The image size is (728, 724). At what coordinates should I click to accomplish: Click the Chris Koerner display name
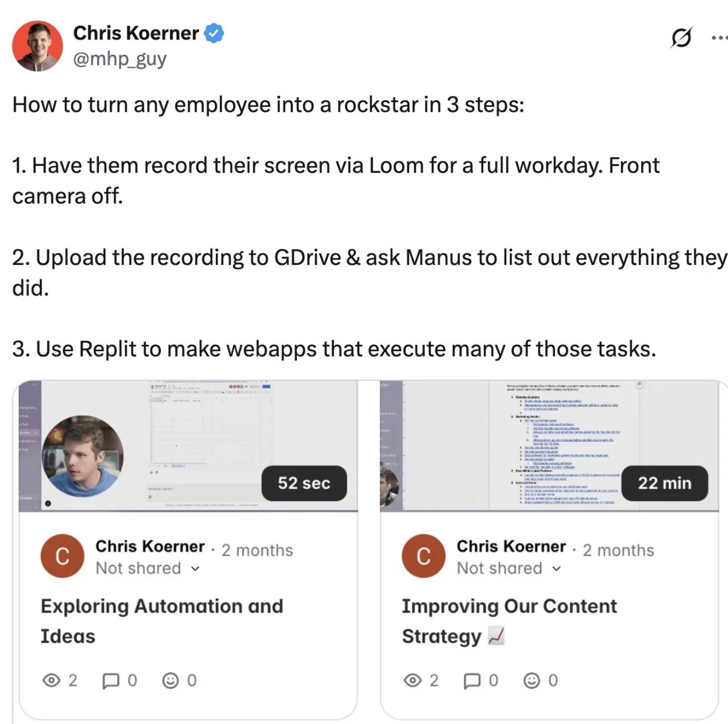pos(136,33)
